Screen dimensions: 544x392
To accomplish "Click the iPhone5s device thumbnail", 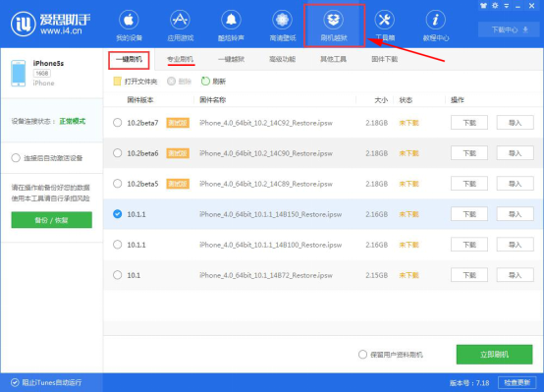I will pos(18,73).
